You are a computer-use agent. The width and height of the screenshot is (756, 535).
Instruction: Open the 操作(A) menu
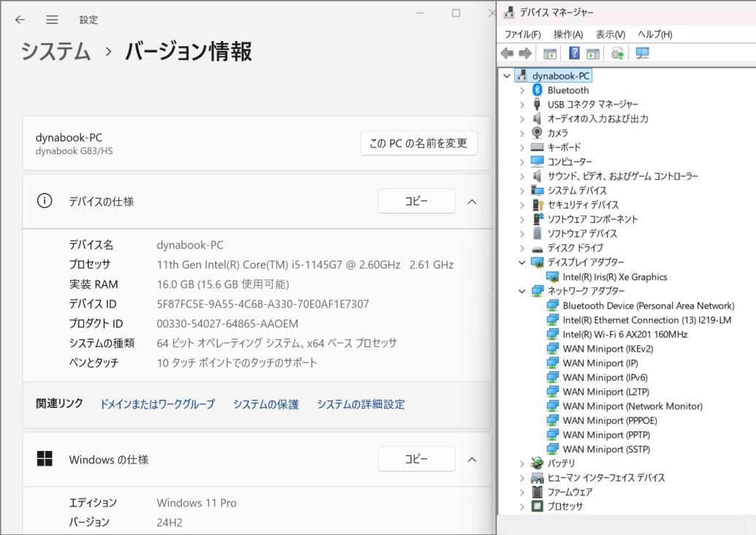pyautogui.click(x=568, y=34)
